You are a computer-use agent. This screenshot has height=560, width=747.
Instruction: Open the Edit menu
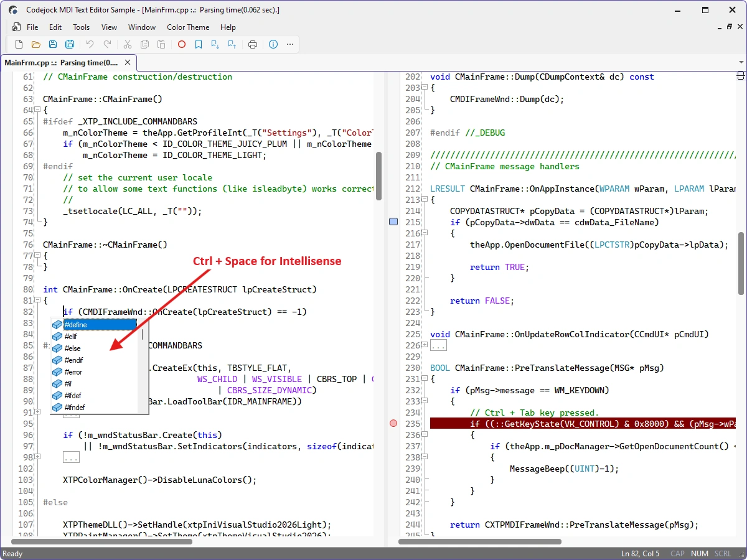[x=55, y=27]
